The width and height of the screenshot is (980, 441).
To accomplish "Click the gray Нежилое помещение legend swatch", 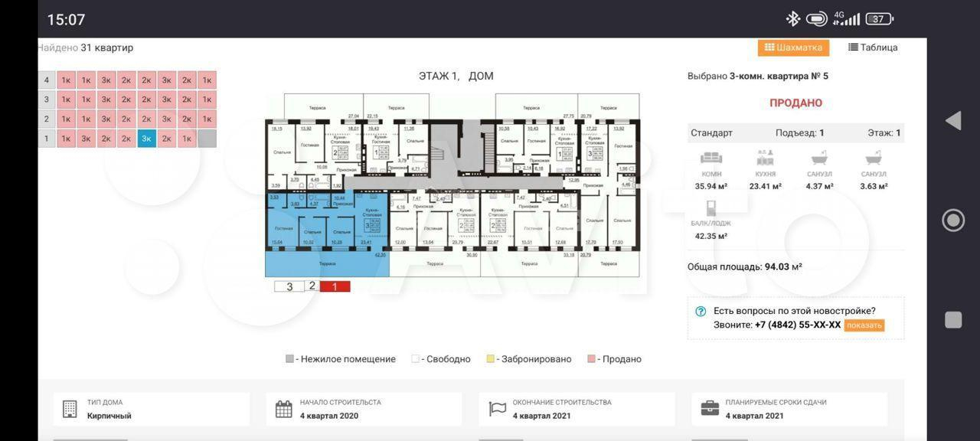I will tap(289, 359).
